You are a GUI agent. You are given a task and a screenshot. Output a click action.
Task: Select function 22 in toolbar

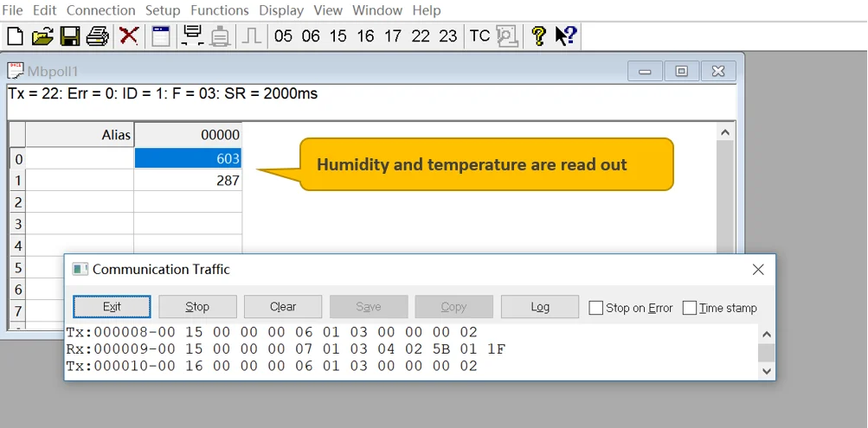pos(421,36)
